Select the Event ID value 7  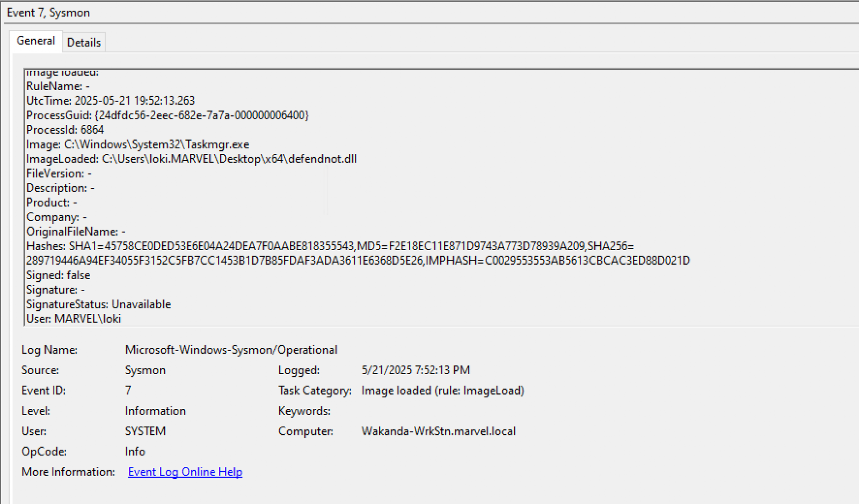pyautogui.click(x=128, y=391)
